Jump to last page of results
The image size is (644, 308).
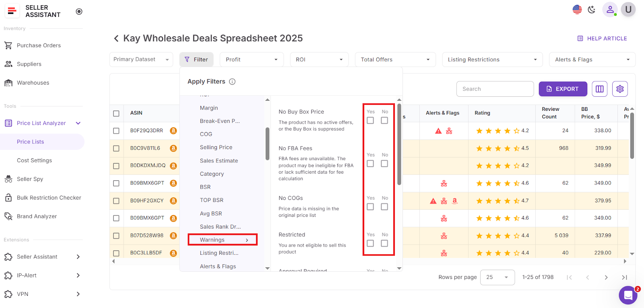point(624,277)
